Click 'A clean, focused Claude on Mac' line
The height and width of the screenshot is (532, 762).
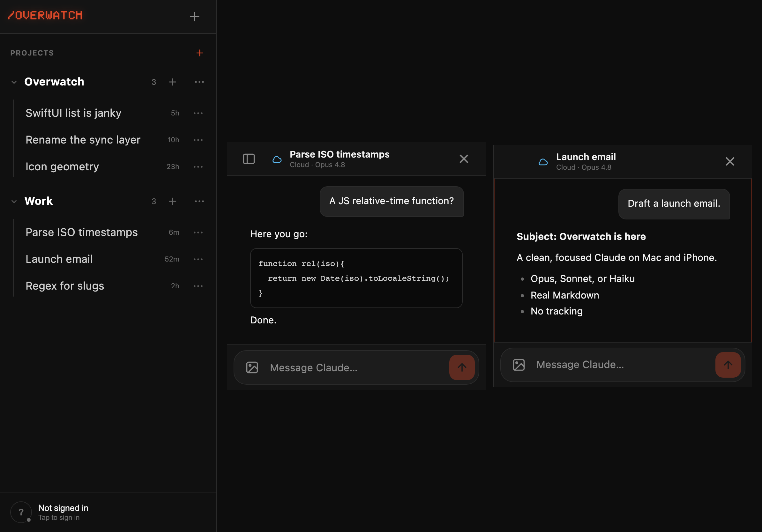pos(616,258)
